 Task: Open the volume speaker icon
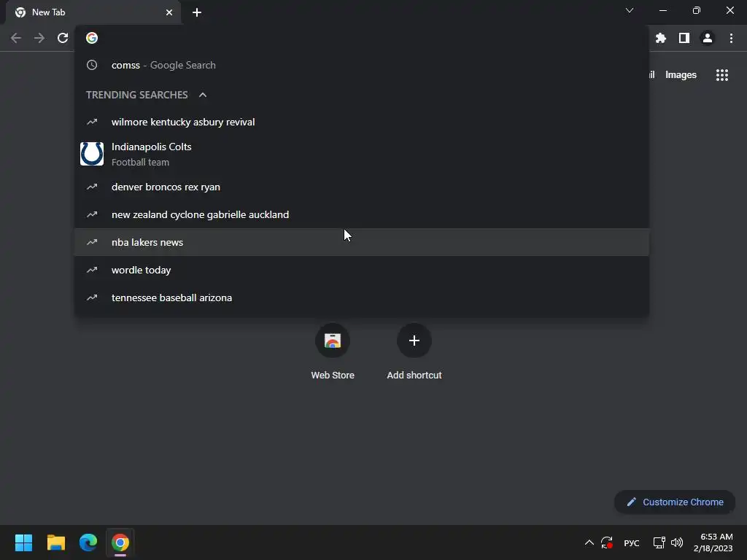point(676,542)
